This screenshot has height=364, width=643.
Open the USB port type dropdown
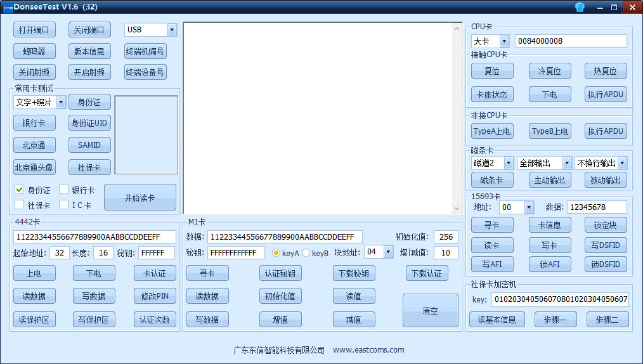pyautogui.click(x=172, y=30)
